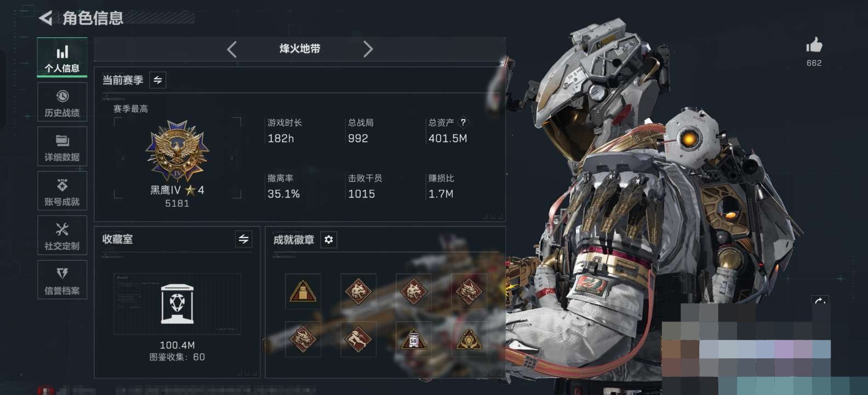Viewport: 868px width, 395px height.
Task: Select the badge showing number 58
Action: coord(414,340)
